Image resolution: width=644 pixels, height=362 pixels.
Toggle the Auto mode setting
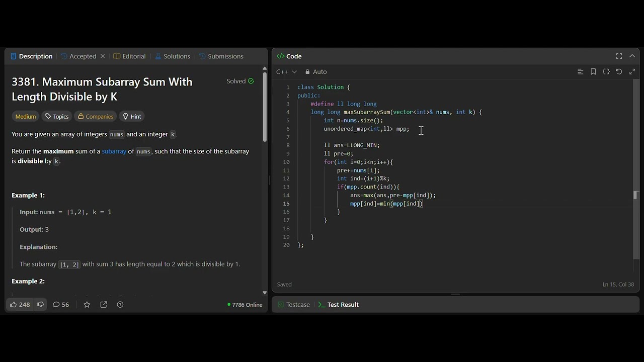[316, 72]
